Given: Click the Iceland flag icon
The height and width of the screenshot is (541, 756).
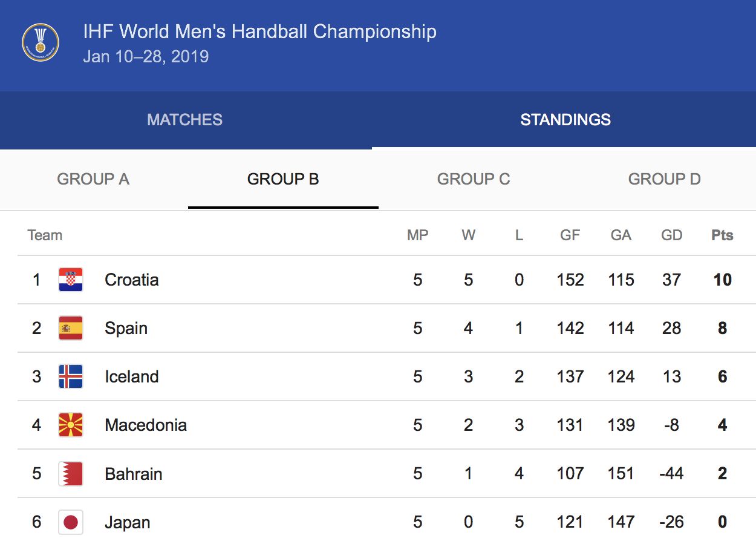Looking at the screenshot, I should pyautogui.click(x=71, y=376).
